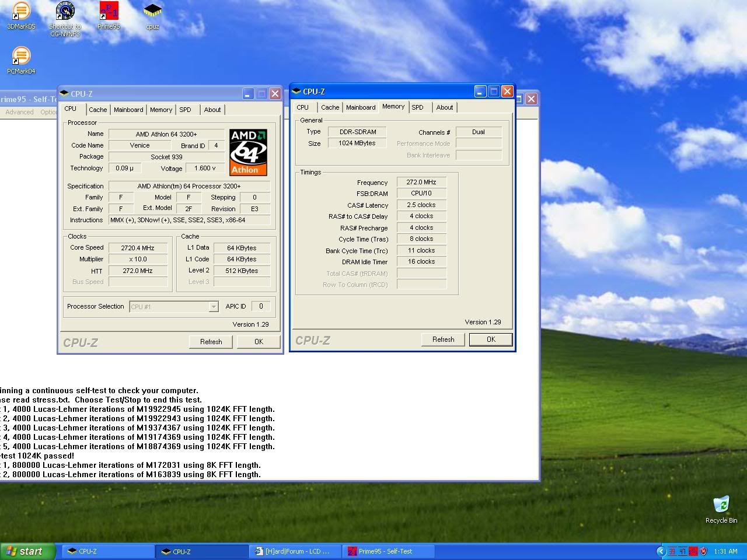
Task: Click Refresh in the right CPU-Z window
Action: pos(444,339)
